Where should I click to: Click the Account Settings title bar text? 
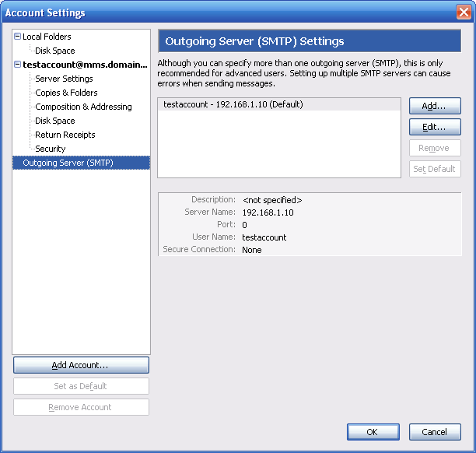(45, 12)
